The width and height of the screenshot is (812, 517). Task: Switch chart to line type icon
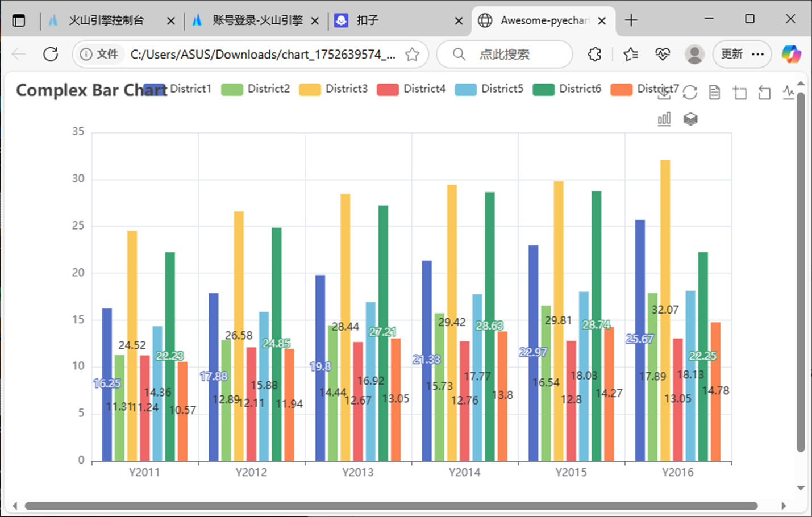pos(788,92)
